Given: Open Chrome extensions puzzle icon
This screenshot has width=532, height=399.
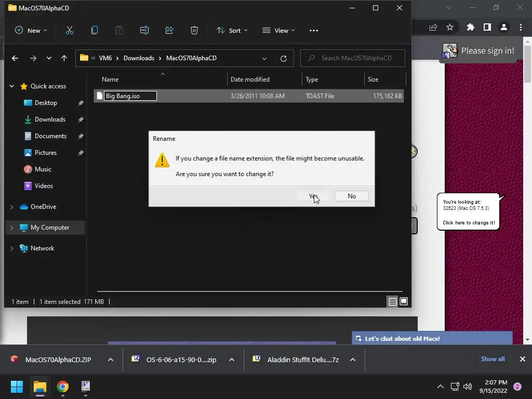Looking at the screenshot, I should coord(470,27).
